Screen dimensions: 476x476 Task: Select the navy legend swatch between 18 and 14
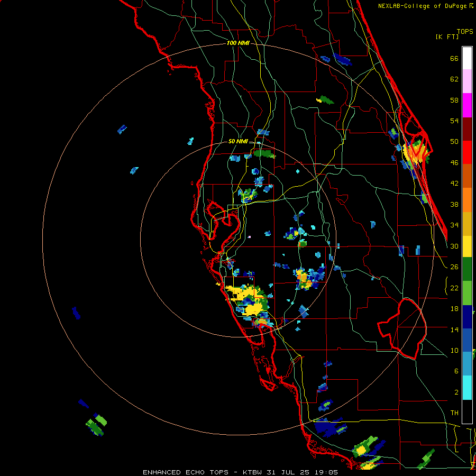467,317
